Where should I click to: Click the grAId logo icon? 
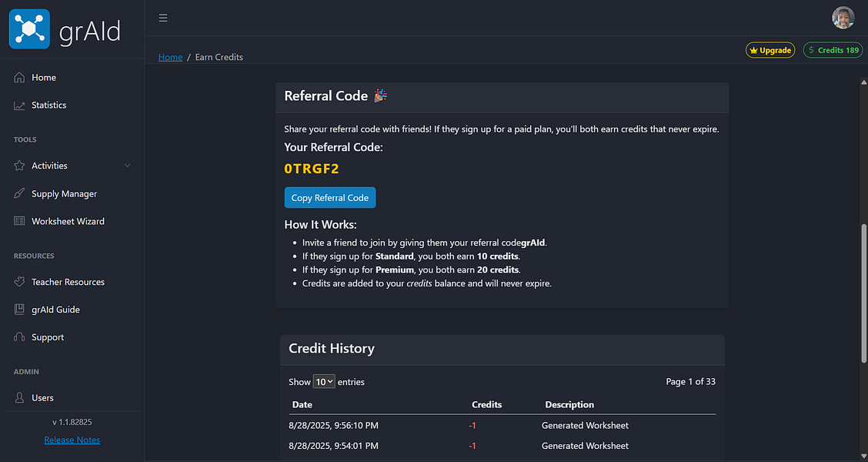coord(29,28)
